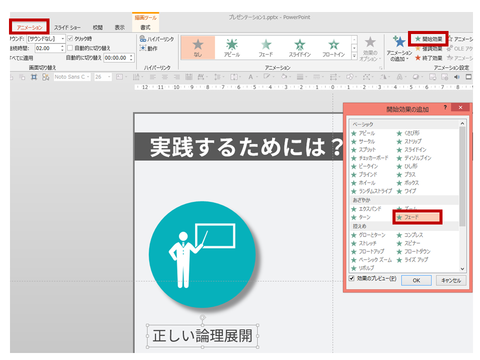480x360 pixels.
Task: Choose アピール in entrance effect dialog
Action: [363, 133]
